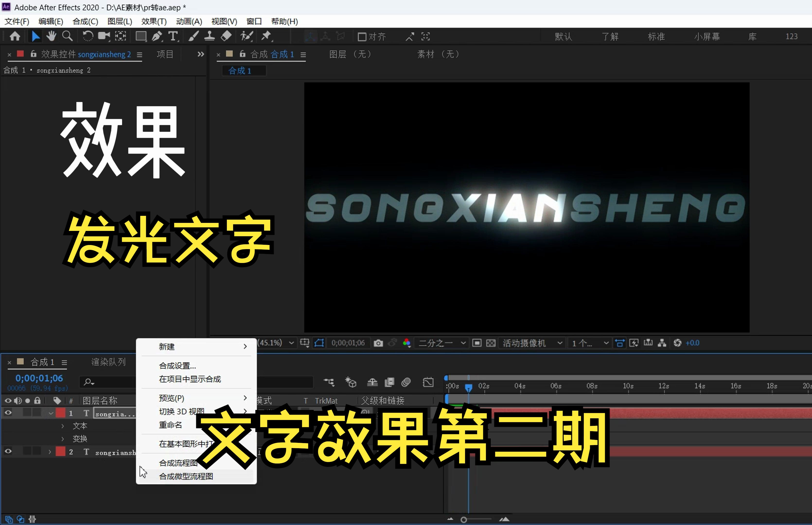This screenshot has height=525, width=812.
Task: Select the Zoom magnifier tool
Action: 68,36
